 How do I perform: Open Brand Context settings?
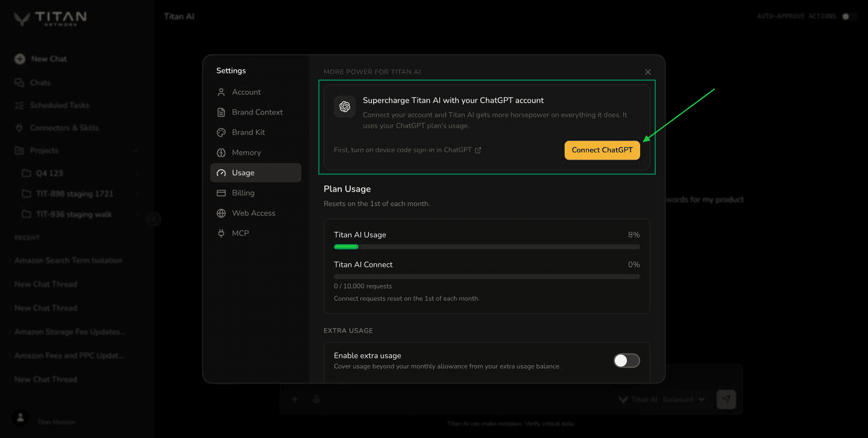tap(256, 112)
